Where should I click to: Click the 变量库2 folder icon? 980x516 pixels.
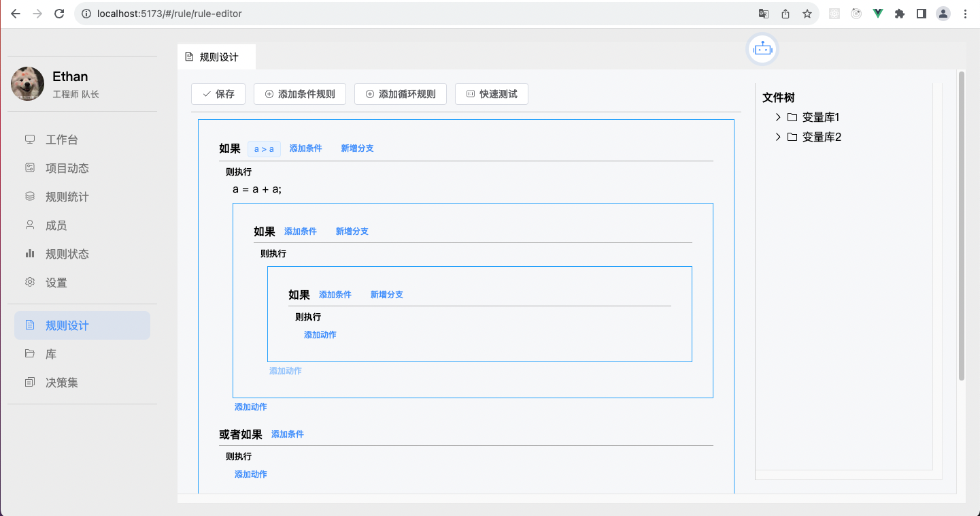tap(792, 137)
